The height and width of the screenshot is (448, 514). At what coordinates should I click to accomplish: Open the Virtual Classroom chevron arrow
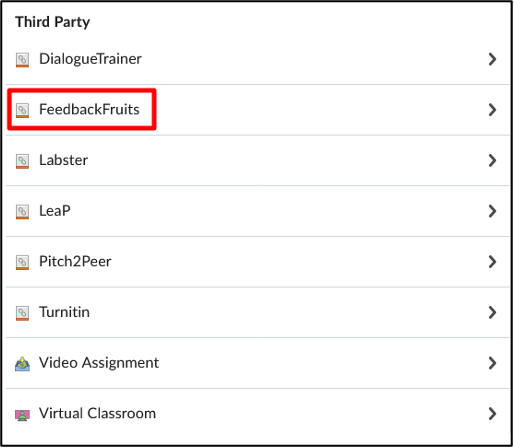click(x=492, y=414)
